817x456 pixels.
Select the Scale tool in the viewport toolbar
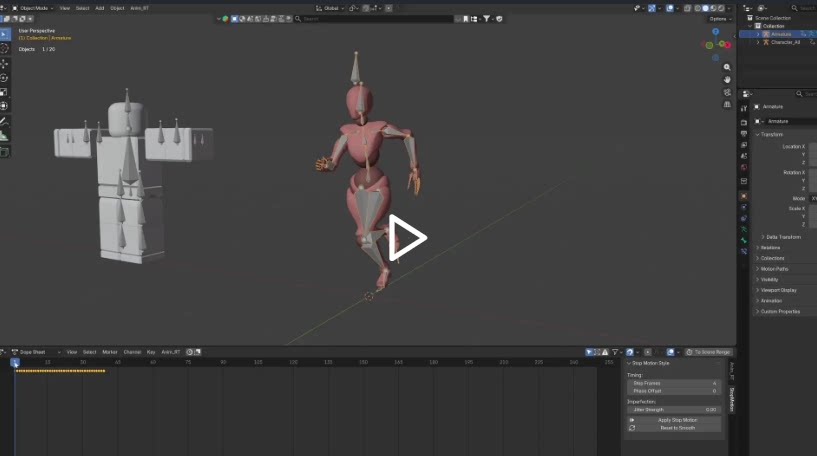(x=4, y=92)
